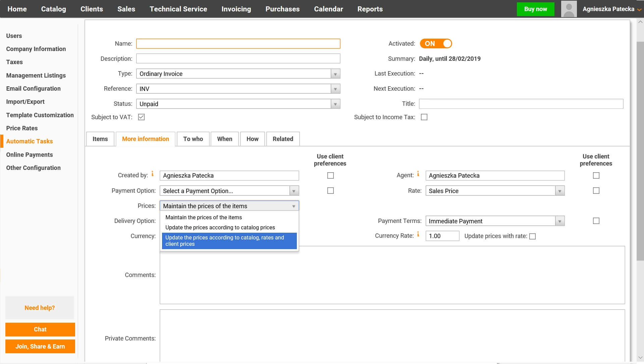Click the Join, Share & Earn button
The image size is (644, 364).
[x=40, y=347]
